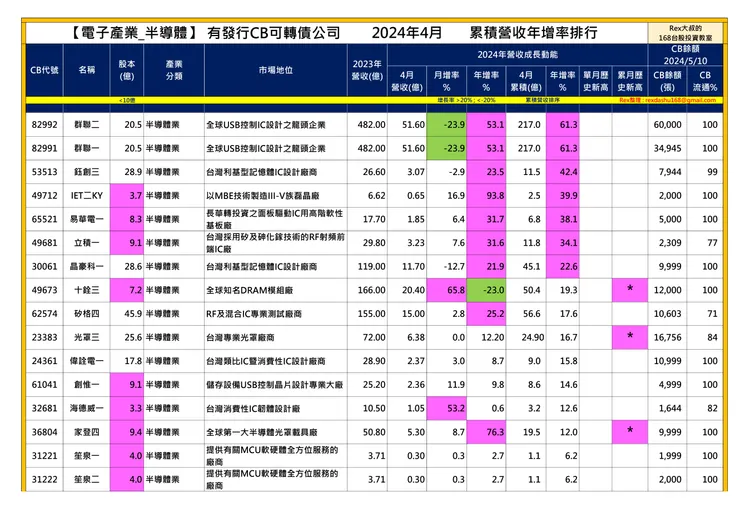Click CB code 32681
Image resolution: width=740 pixels, height=523 pixels.
(44, 408)
